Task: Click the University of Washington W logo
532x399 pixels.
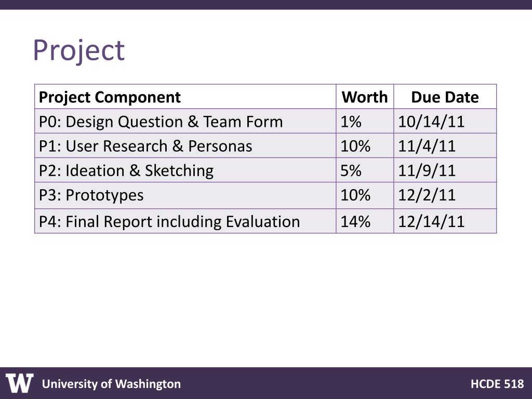Action: 19,383
